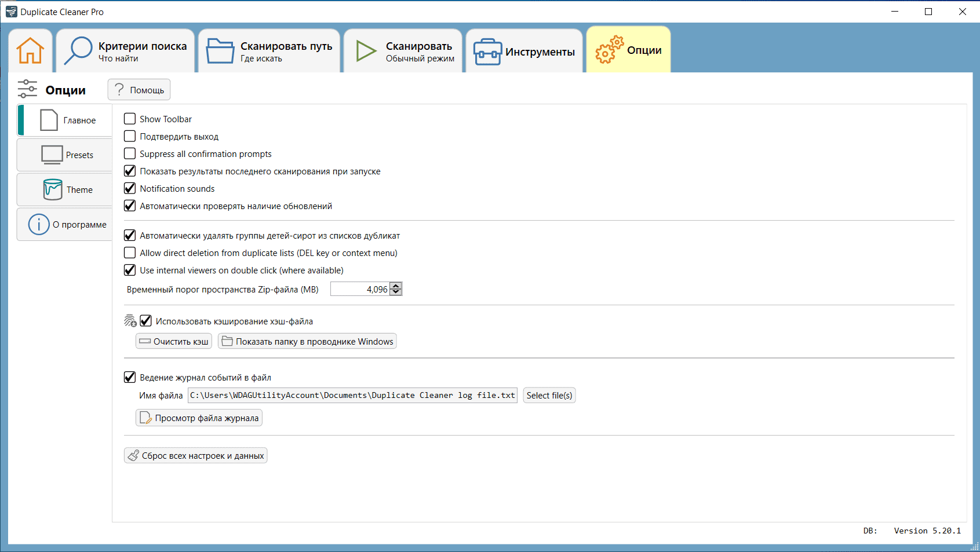Click the toolbox icon for Инструменты

(487, 52)
